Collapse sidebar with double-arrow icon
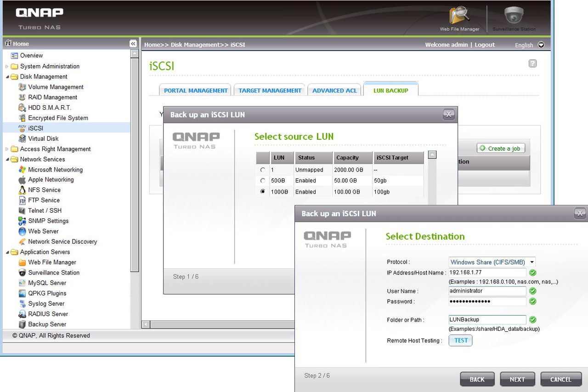The height and width of the screenshot is (392, 588). (x=133, y=44)
